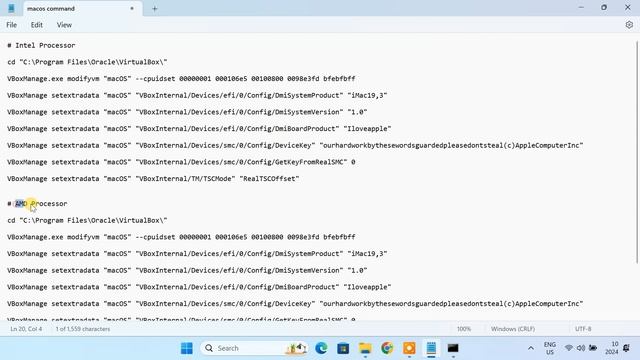Screen dimensions: 640x360
Task: Click the AMD section DeviceKey line
Action: [295, 304]
